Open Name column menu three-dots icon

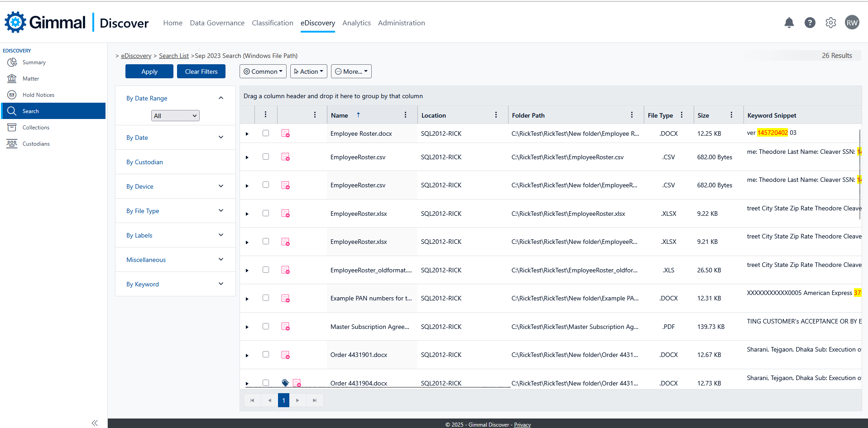pyautogui.click(x=405, y=115)
